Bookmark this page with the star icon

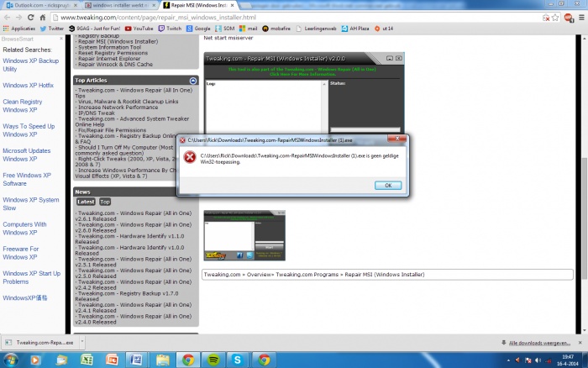coord(555,18)
